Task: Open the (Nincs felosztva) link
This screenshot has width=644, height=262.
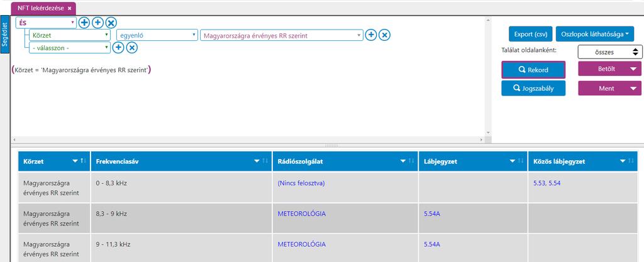Action: pyautogui.click(x=301, y=183)
